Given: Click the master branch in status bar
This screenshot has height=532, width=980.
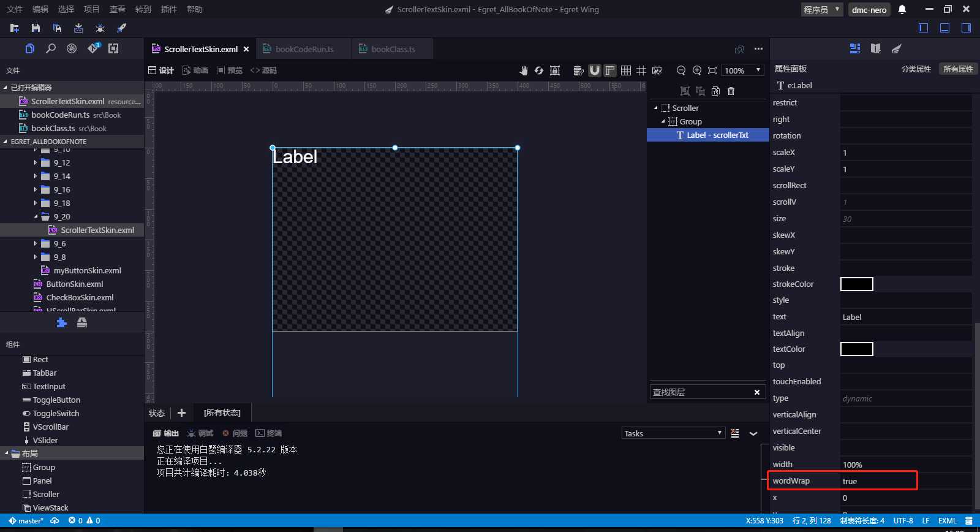Looking at the screenshot, I should (x=26, y=521).
